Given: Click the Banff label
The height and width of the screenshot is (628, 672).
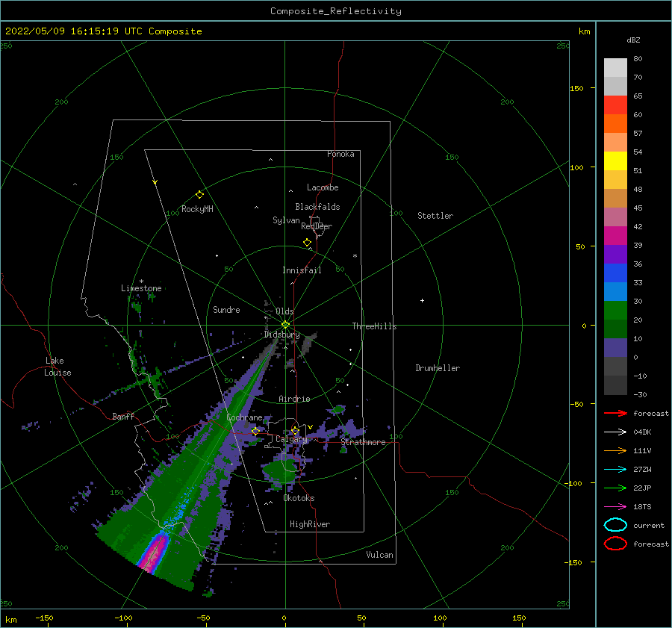Looking at the screenshot, I should [123, 416].
